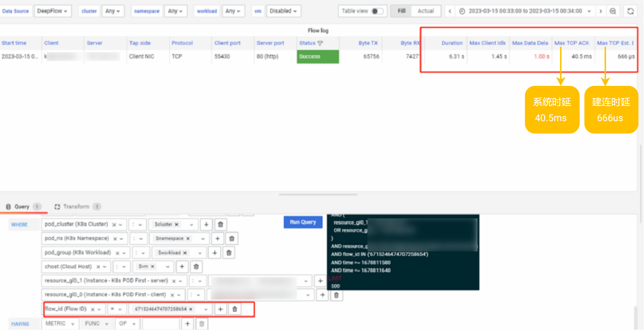Shift time range backward with left arrow

[450, 11]
